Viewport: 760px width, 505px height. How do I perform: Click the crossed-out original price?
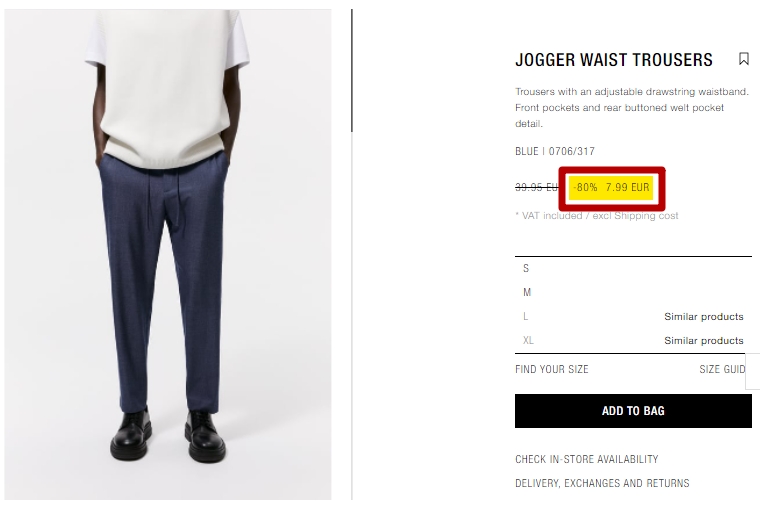click(x=536, y=188)
